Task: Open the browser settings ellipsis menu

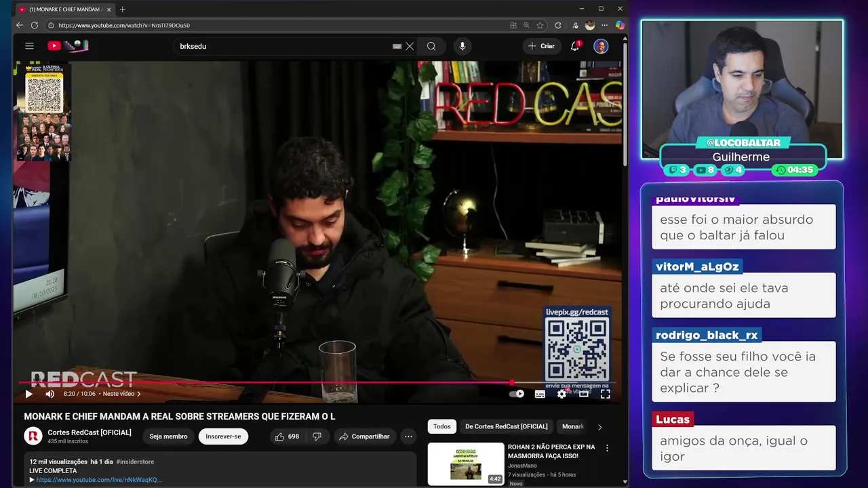Action: click(605, 25)
